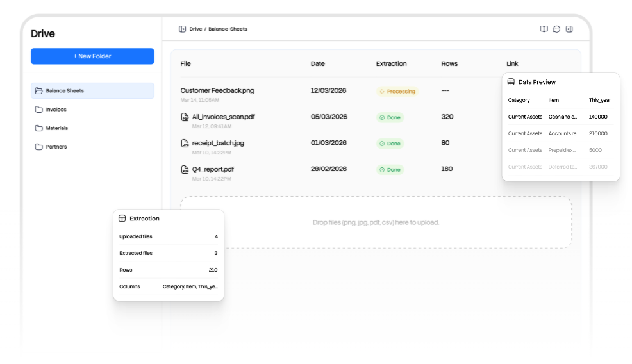Open Customer Feedback.png file
Image resolution: width=632 pixels, height=364 pixels.
coord(217,91)
